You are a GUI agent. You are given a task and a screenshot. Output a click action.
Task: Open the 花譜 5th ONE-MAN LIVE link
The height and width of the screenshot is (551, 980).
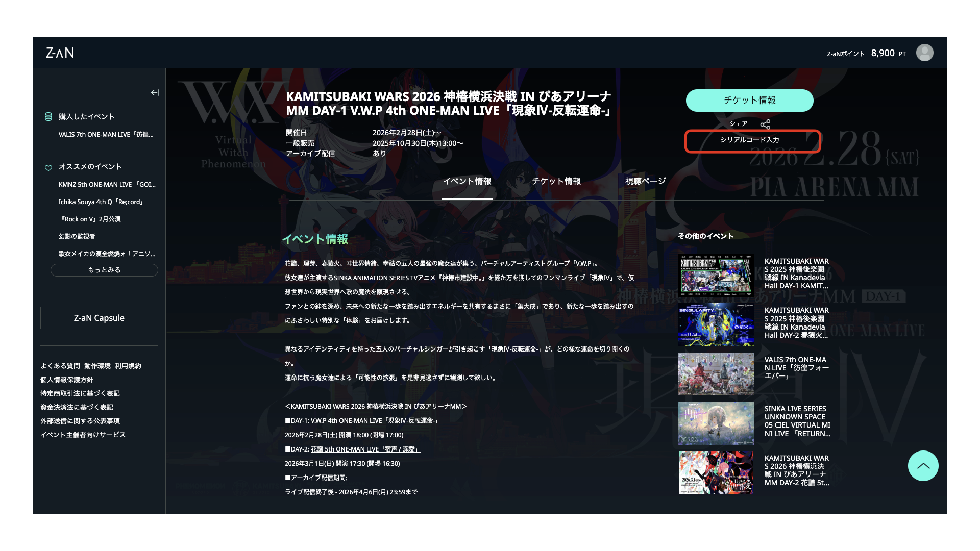365,449
